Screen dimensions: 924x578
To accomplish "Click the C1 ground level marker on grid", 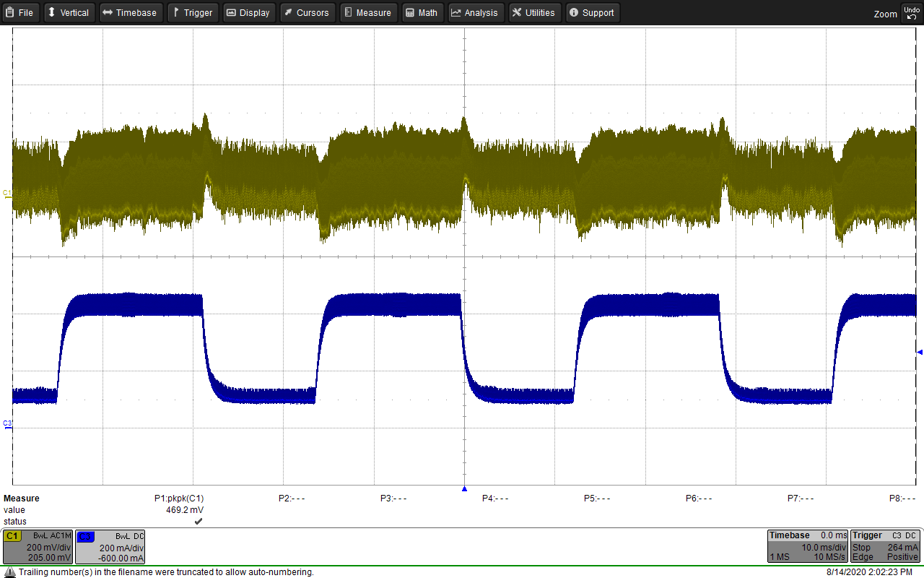I will [7, 194].
